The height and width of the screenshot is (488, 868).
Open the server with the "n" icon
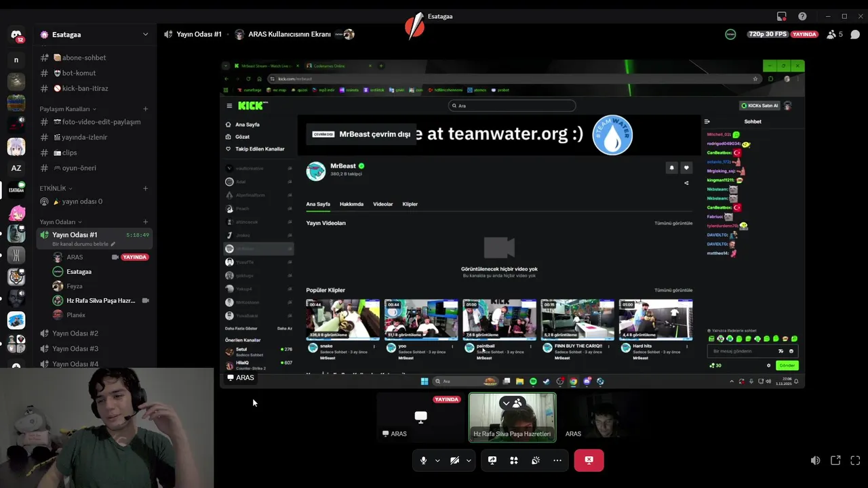(x=16, y=60)
